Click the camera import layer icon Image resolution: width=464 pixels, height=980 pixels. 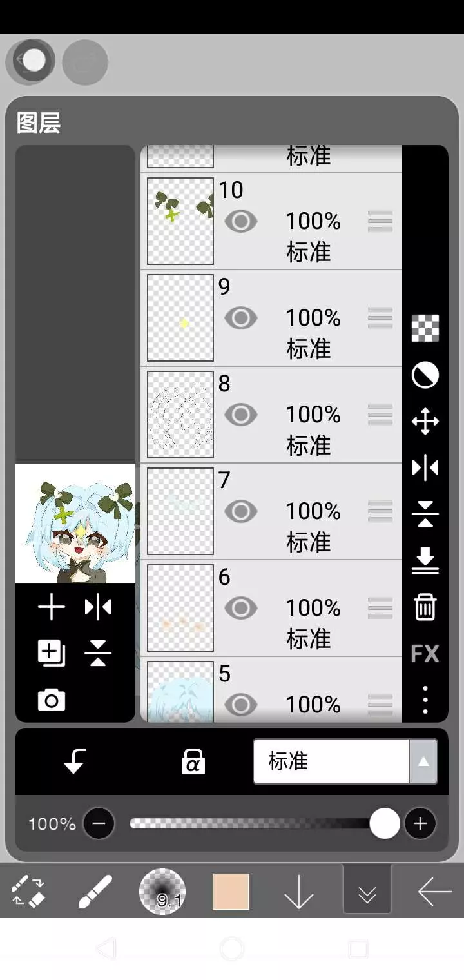point(52,700)
